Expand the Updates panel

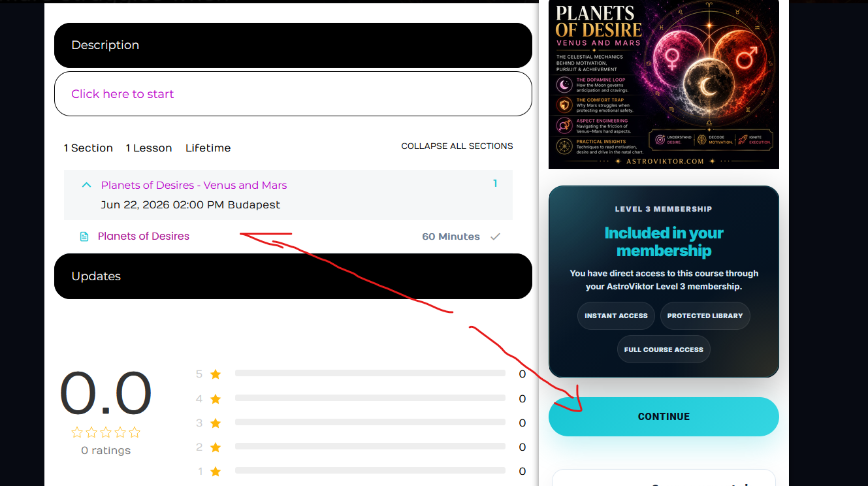[293, 276]
